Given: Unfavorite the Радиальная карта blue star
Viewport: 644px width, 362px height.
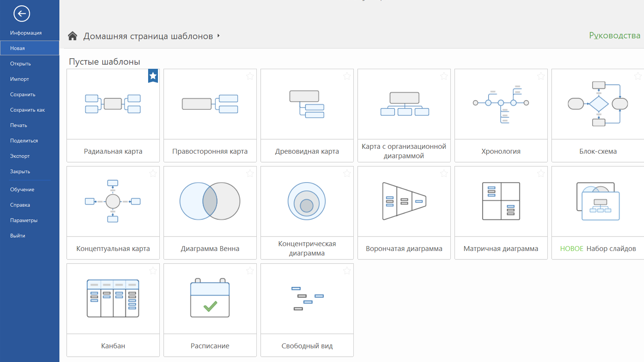Looking at the screenshot, I should click(x=153, y=76).
